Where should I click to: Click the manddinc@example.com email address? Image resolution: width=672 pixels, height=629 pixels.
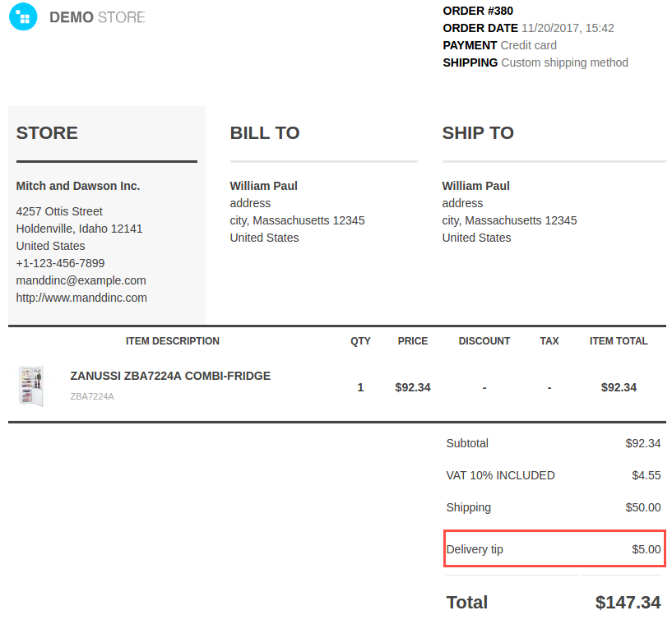[x=81, y=280]
